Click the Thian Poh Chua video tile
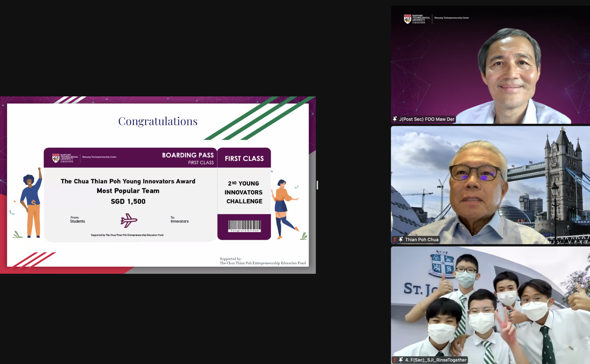 (x=490, y=185)
